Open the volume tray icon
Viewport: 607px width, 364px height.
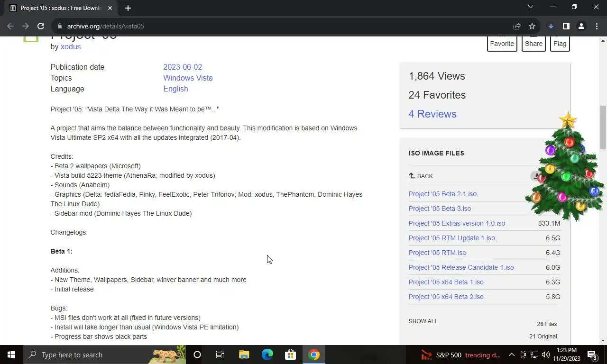546,355
